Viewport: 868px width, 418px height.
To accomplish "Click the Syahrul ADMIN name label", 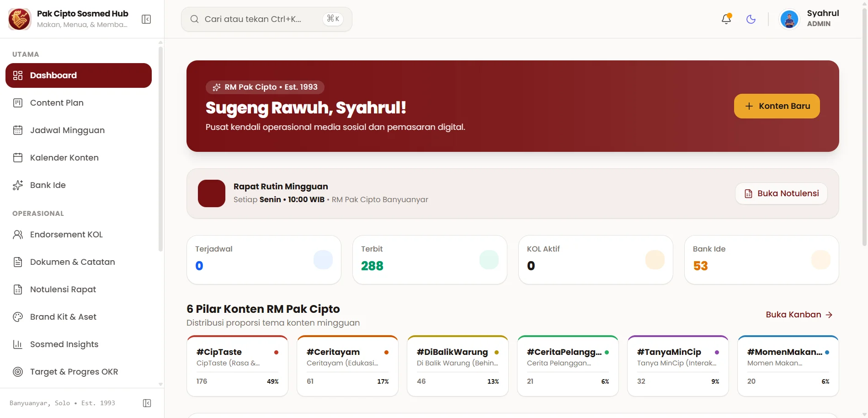I will click(823, 18).
